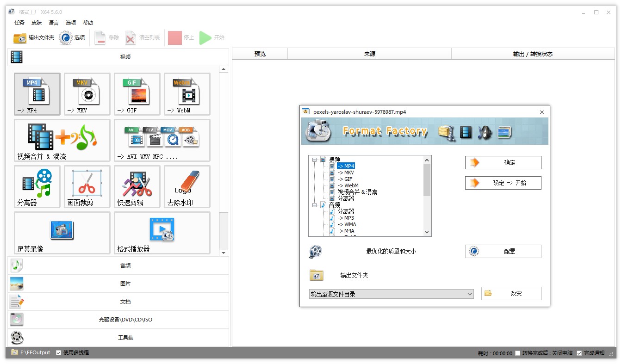Click the 清空列表 toolbar button
The image size is (622, 364).
pyautogui.click(x=143, y=38)
